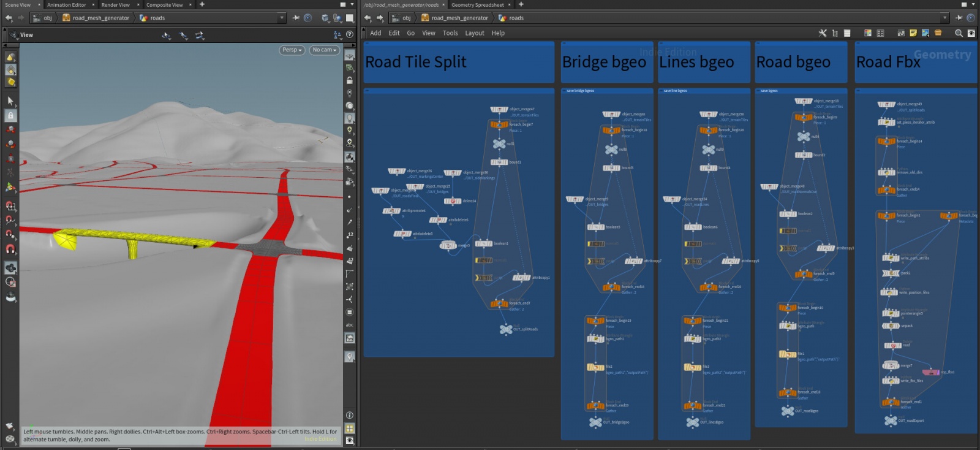Click the Road Tile Split network box title
980x450 pixels.
(x=416, y=62)
